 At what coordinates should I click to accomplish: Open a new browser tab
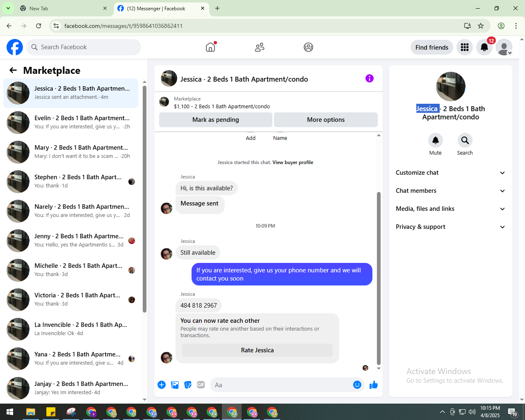tap(217, 8)
